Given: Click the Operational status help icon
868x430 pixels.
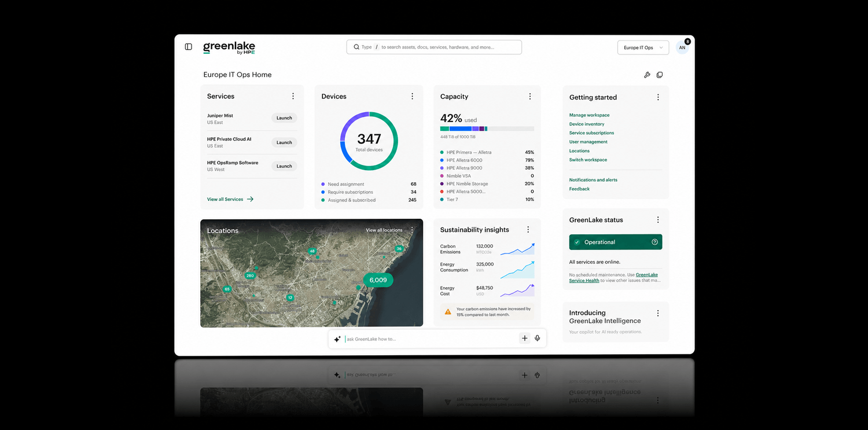Looking at the screenshot, I should tap(654, 242).
